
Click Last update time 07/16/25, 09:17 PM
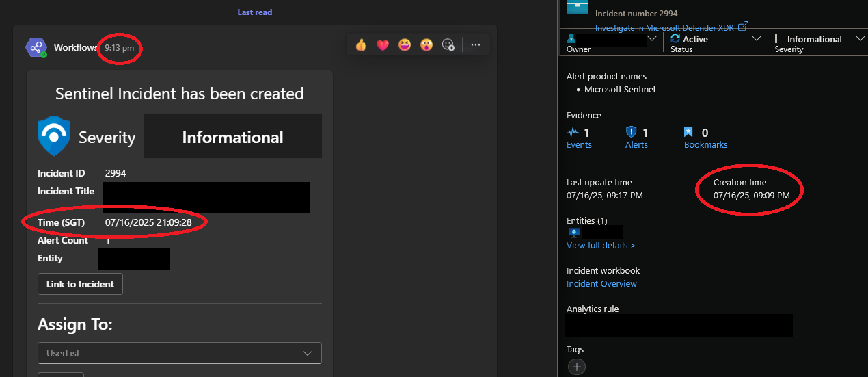(x=605, y=195)
